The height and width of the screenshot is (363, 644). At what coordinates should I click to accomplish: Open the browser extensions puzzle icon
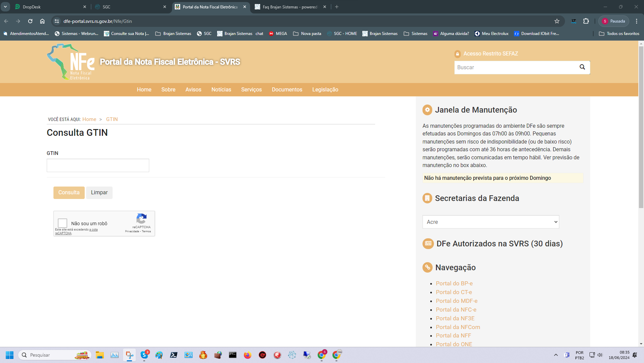586,21
